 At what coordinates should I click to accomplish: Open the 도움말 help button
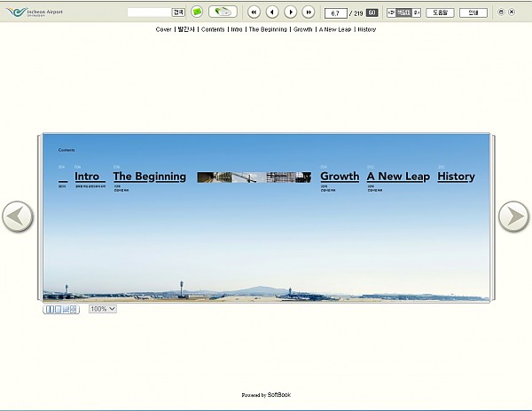[440, 13]
